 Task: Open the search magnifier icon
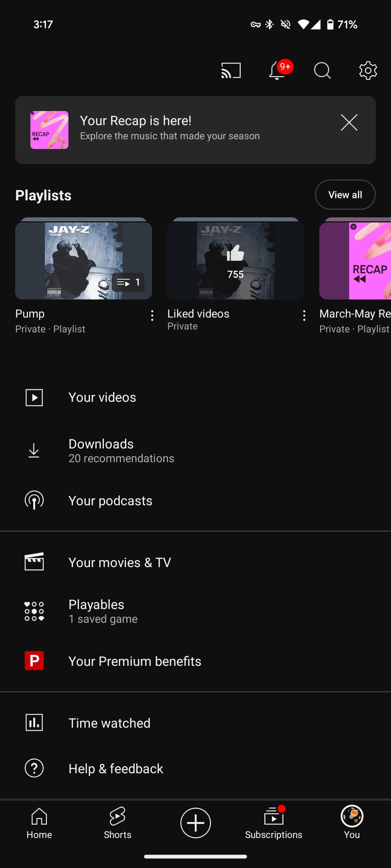point(322,71)
